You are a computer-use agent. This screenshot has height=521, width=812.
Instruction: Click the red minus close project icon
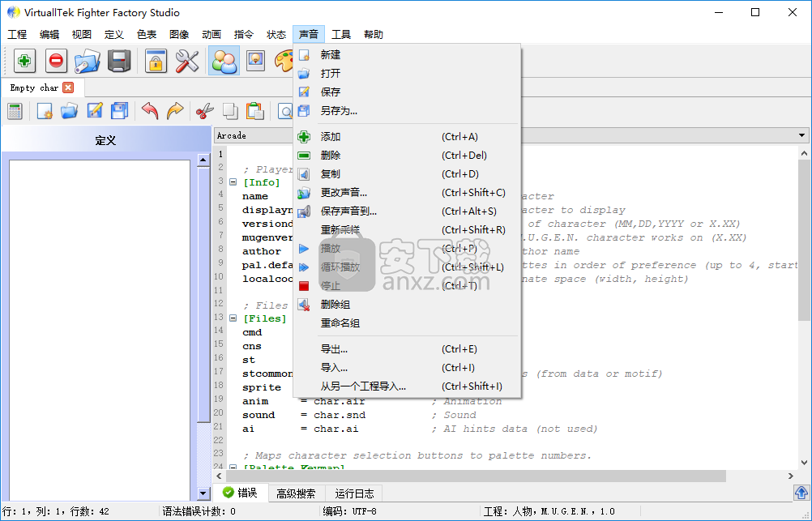[x=56, y=61]
